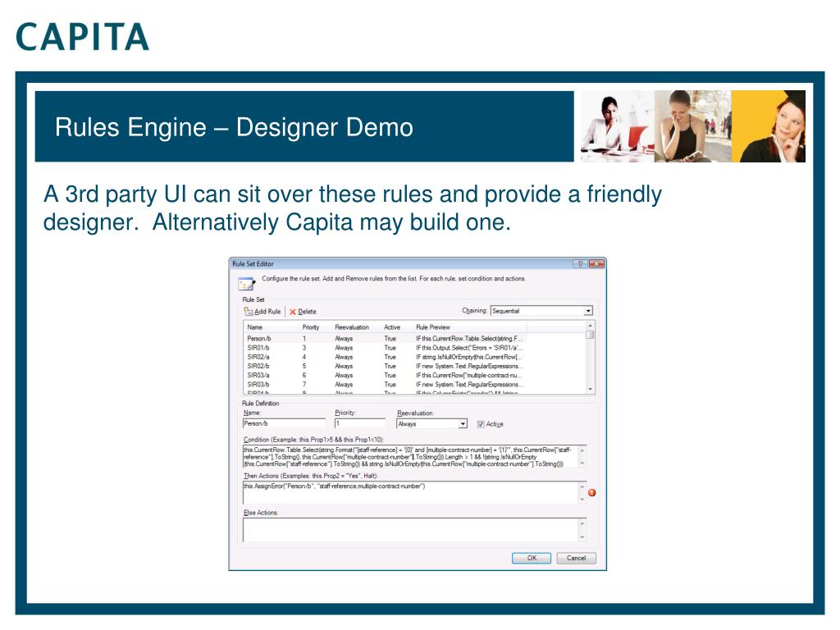Click priority value 7 in SIR03/b row
840x630 pixels.
point(304,385)
